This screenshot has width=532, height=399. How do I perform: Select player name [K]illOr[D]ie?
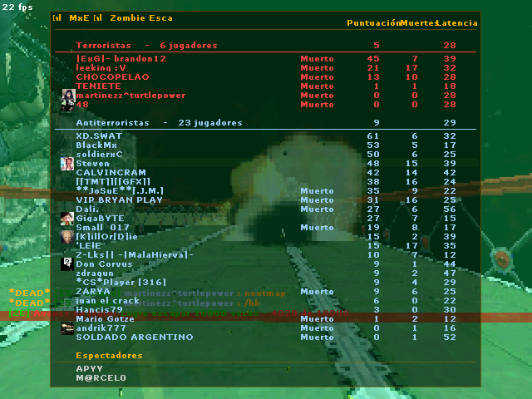click(x=106, y=237)
